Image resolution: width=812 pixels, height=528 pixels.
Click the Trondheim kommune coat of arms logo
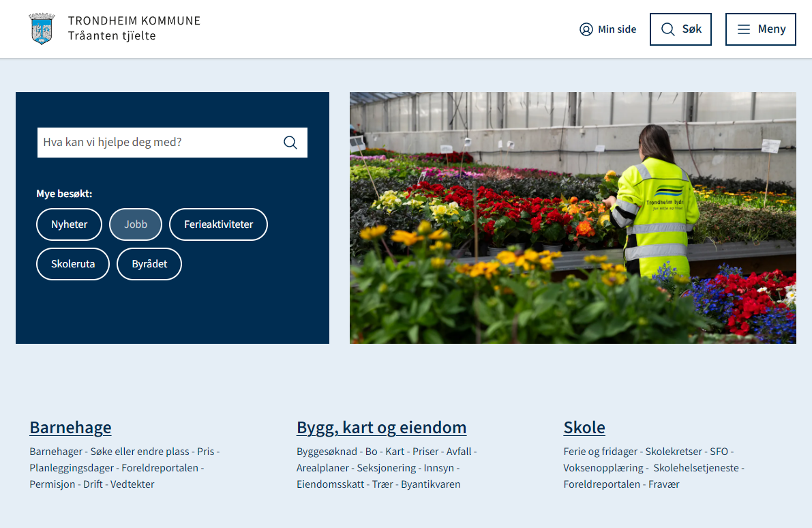(x=42, y=29)
